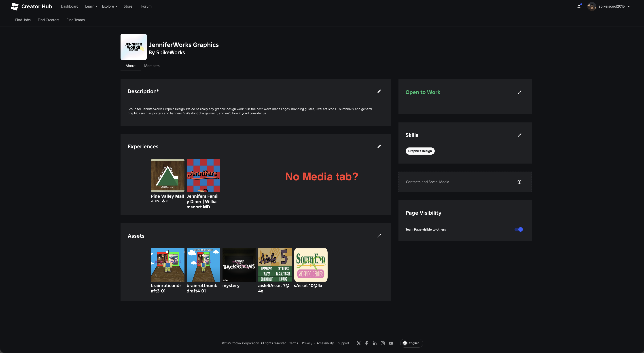Open the Facebook footer icon
The width and height of the screenshot is (644, 353).
(366, 343)
